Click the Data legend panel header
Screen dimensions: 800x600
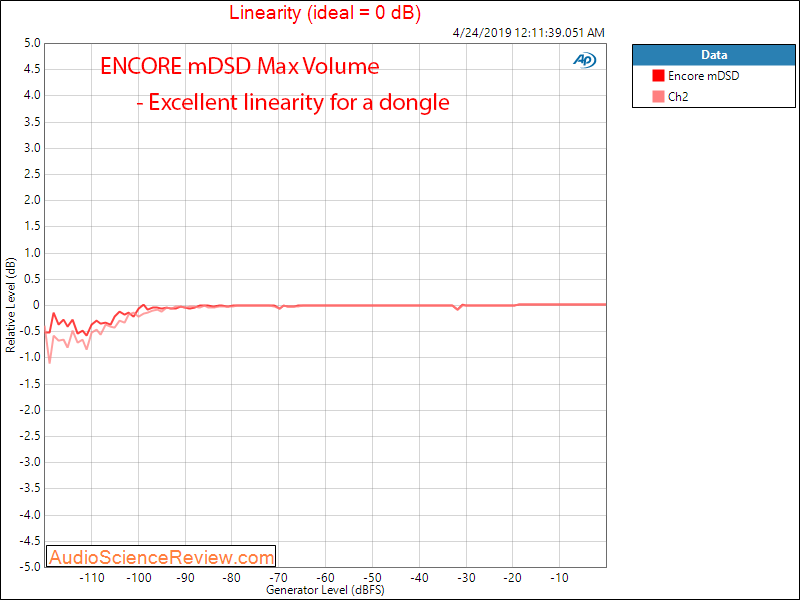[714, 55]
